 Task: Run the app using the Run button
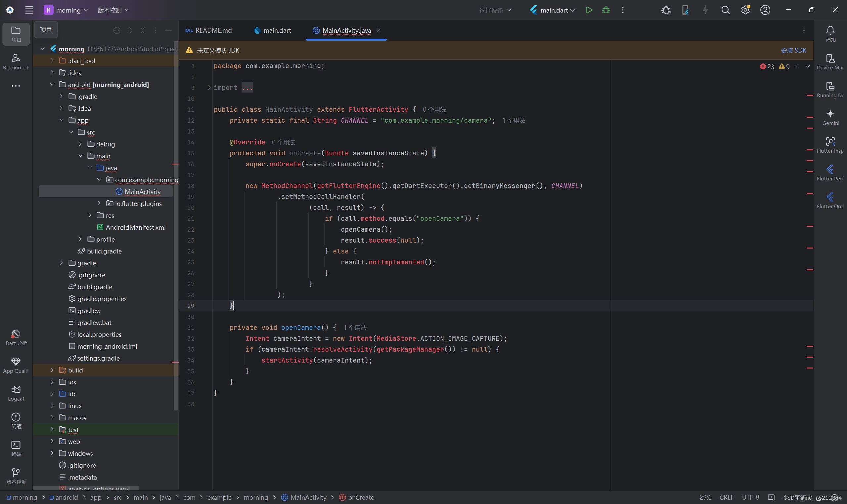(589, 10)
